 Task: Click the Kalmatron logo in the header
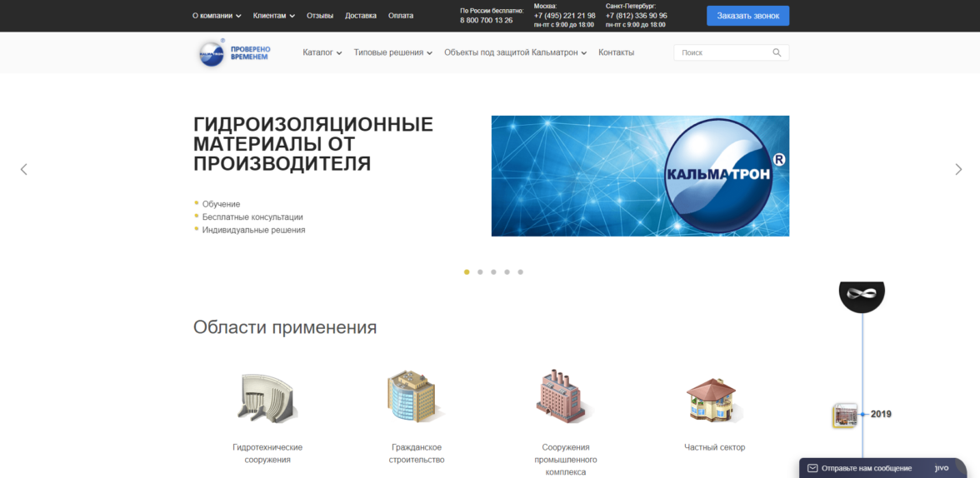212,53
